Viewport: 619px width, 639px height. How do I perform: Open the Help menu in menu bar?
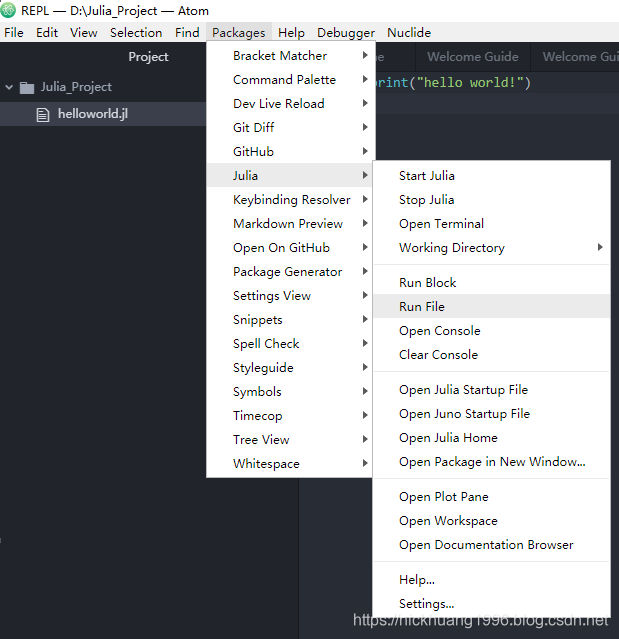[x=291, y=33]
